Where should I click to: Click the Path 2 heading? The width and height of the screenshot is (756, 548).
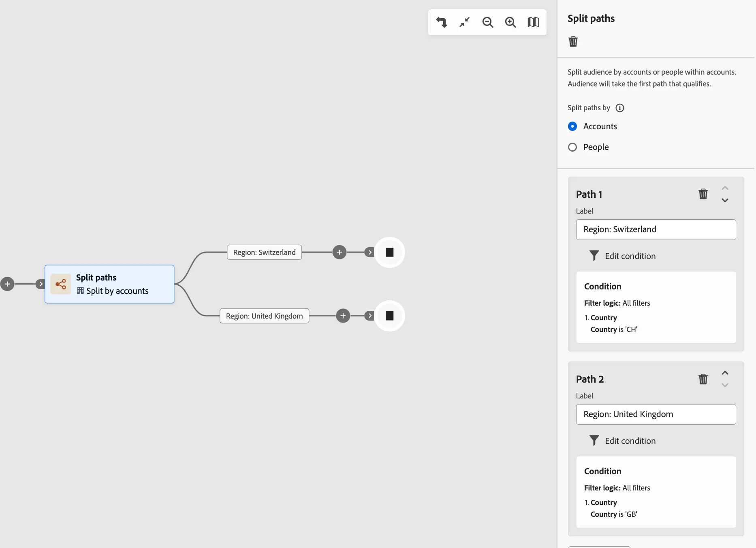pyautogui.click(x=590, y=379)
